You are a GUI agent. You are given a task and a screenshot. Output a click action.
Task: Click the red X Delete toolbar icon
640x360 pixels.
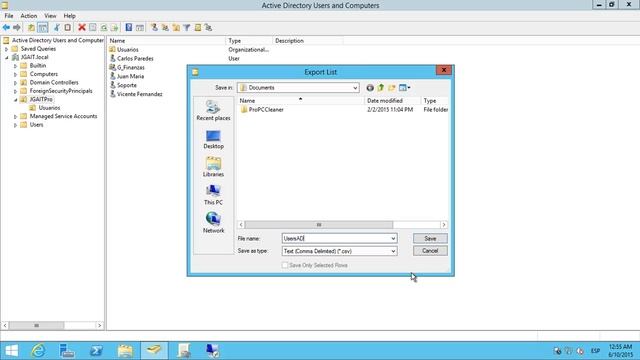coord(82,27)
